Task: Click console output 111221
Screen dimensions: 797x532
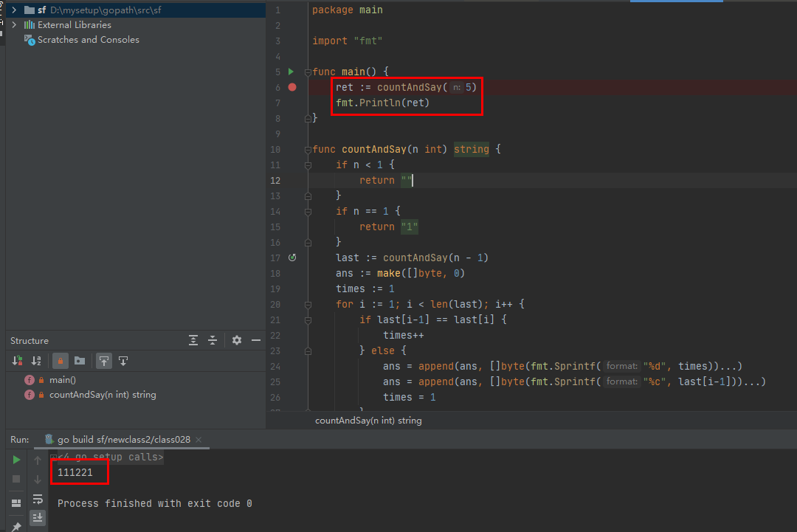Action: click(x=75, y=472)
